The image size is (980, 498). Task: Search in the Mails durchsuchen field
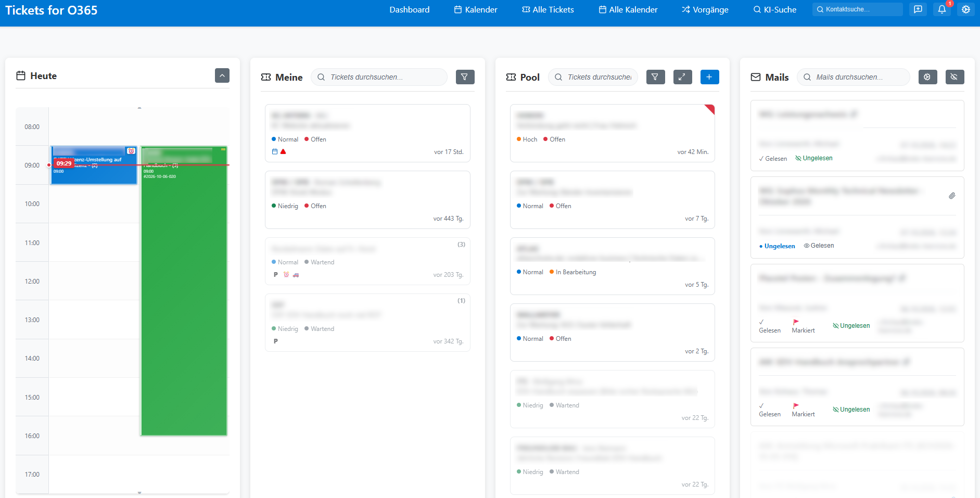tap(854, 77)
